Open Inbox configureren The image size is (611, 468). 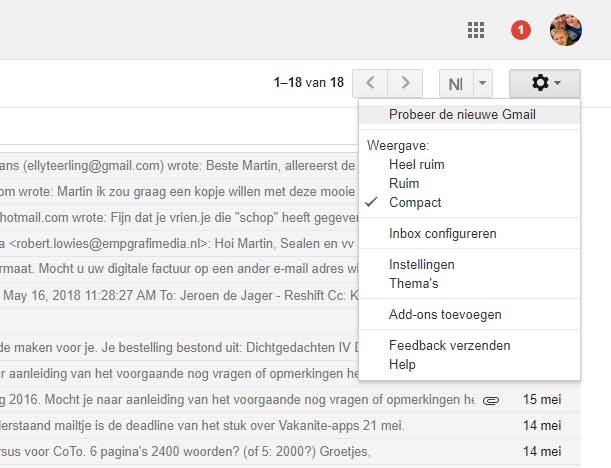point(470,233)
